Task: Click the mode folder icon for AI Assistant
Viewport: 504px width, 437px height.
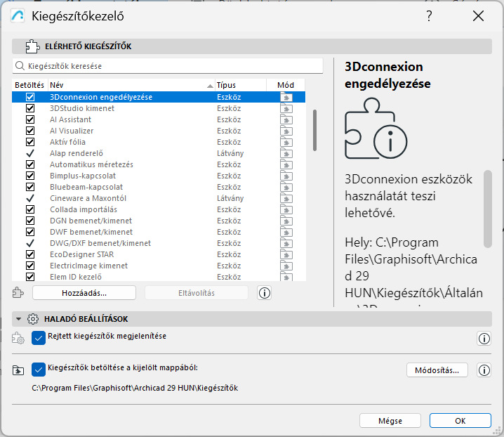Action: click(286, 119)
